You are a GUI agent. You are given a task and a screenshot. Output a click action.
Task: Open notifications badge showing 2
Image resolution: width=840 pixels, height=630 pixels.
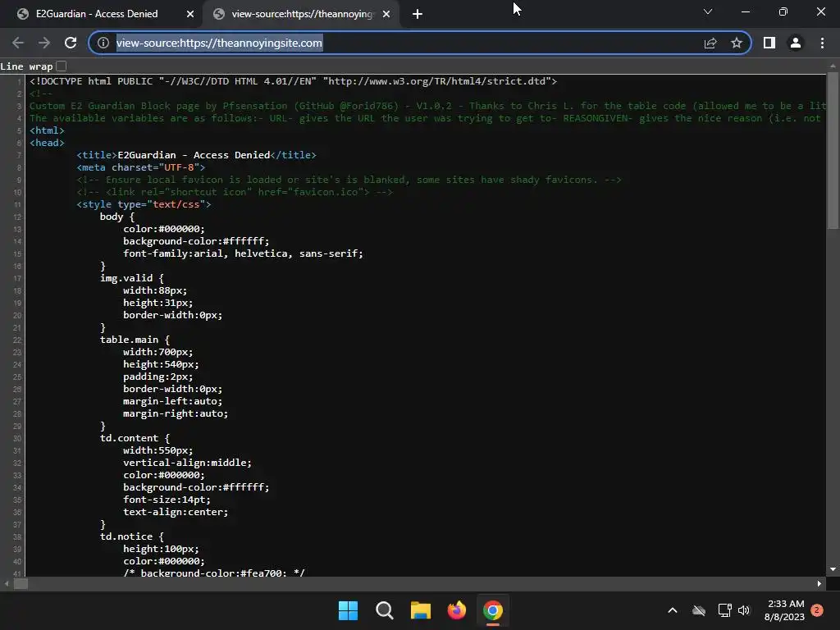[817, 610]
